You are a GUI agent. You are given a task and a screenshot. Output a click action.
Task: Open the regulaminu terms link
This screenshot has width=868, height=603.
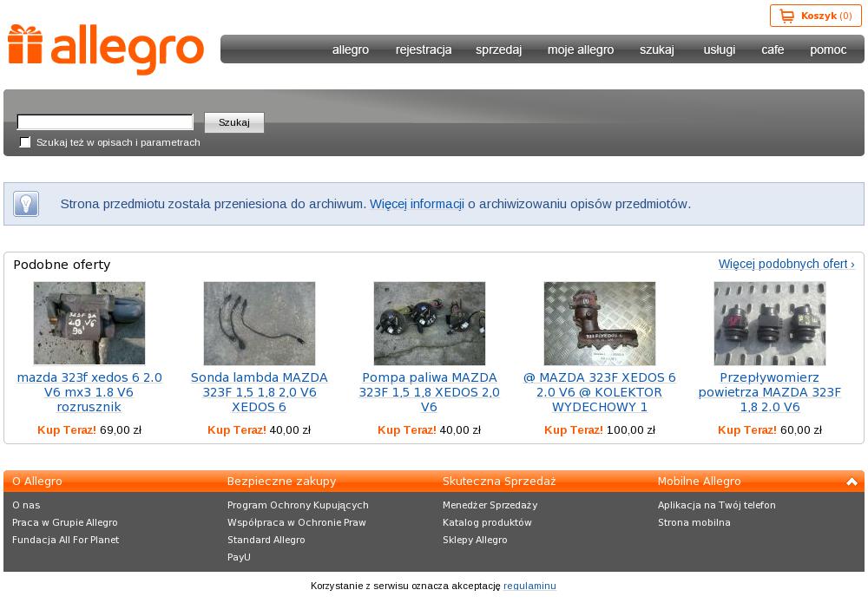(529, 586)
